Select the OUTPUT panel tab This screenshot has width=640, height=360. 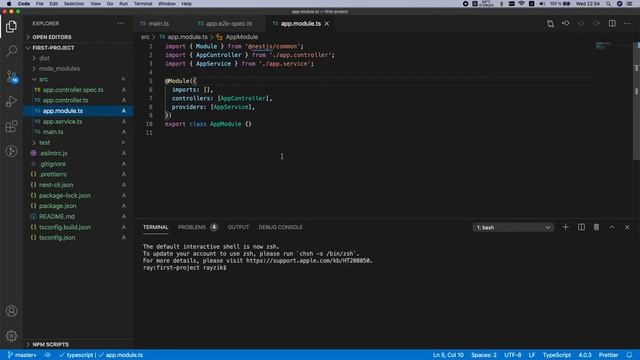click(x=238, y=227)
